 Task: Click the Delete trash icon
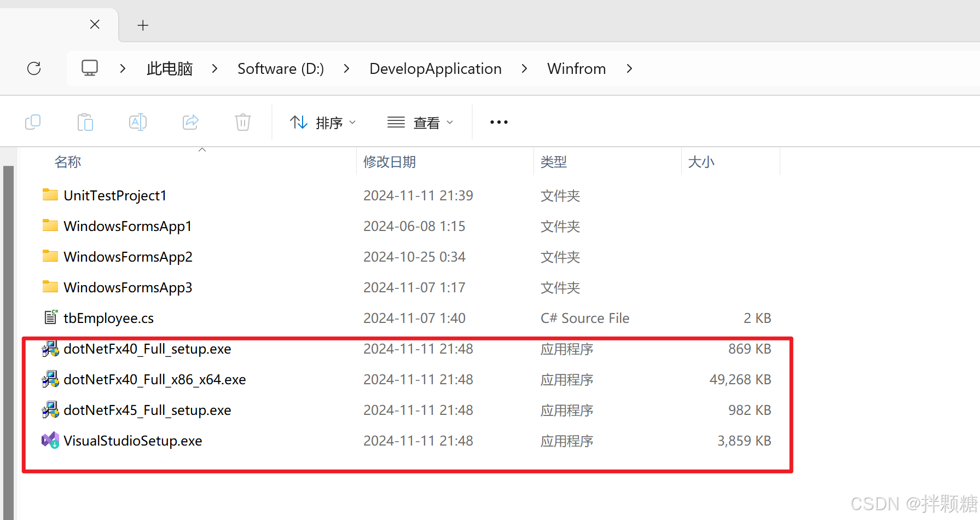243,122
